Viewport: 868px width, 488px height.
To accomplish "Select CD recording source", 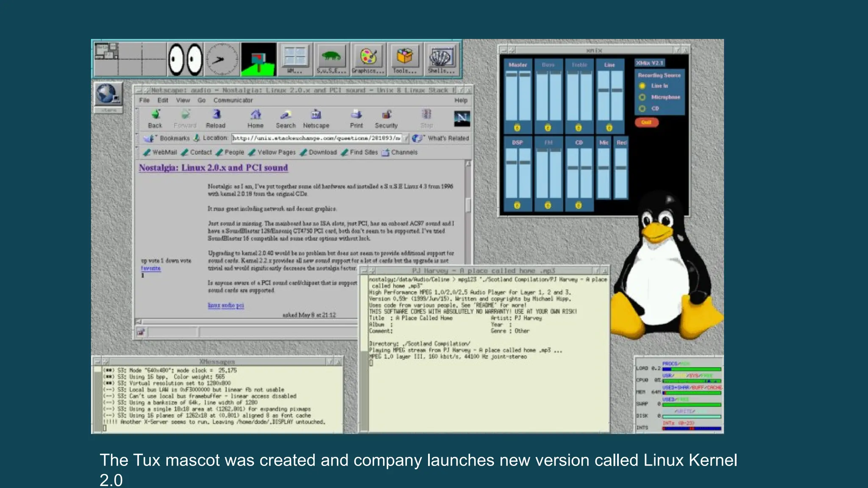I will point(643,108).
